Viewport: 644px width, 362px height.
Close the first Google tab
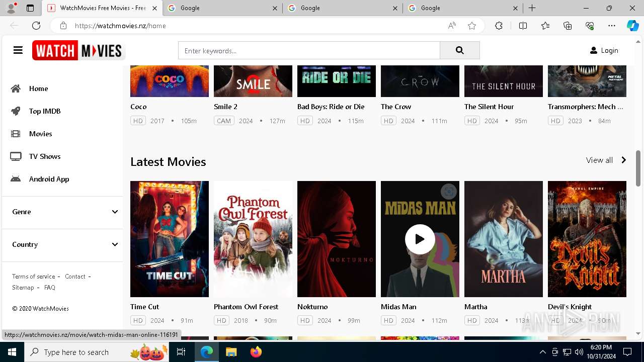click(275, 8)
